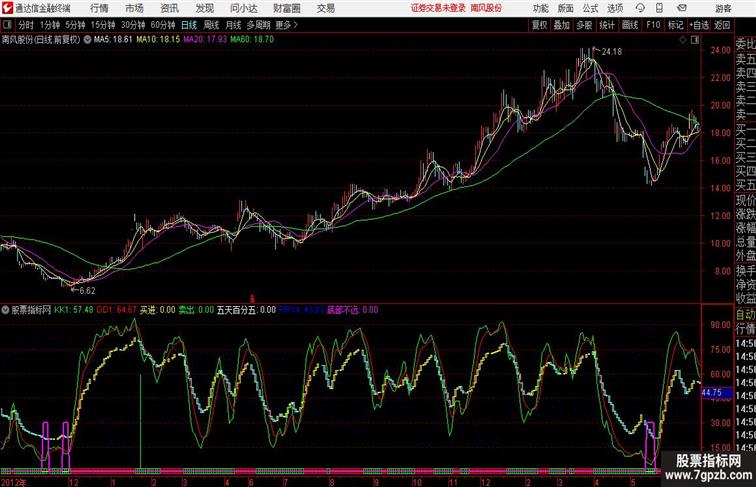Click the 复权 toolbar button
The width and height of the screenshot is (756, 487).
(x=539, y=25)
